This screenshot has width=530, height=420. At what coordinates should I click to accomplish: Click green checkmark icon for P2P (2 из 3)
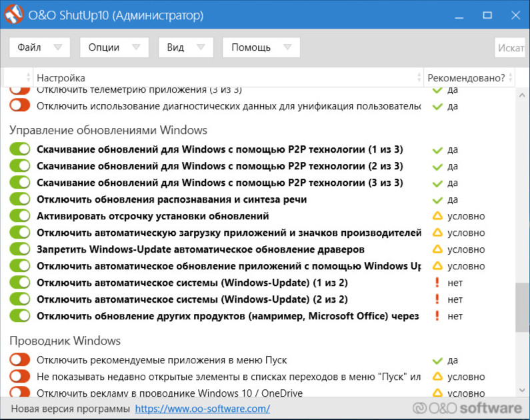[437, 167]
